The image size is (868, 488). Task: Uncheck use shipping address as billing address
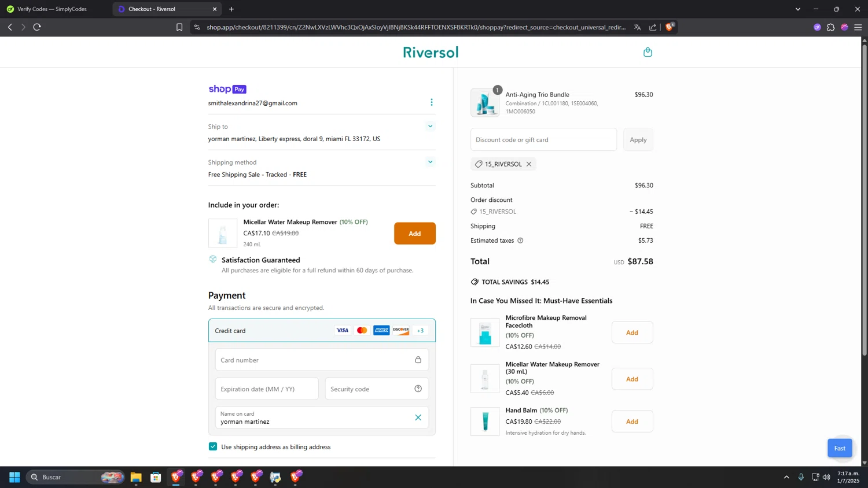tap(213, 446)
